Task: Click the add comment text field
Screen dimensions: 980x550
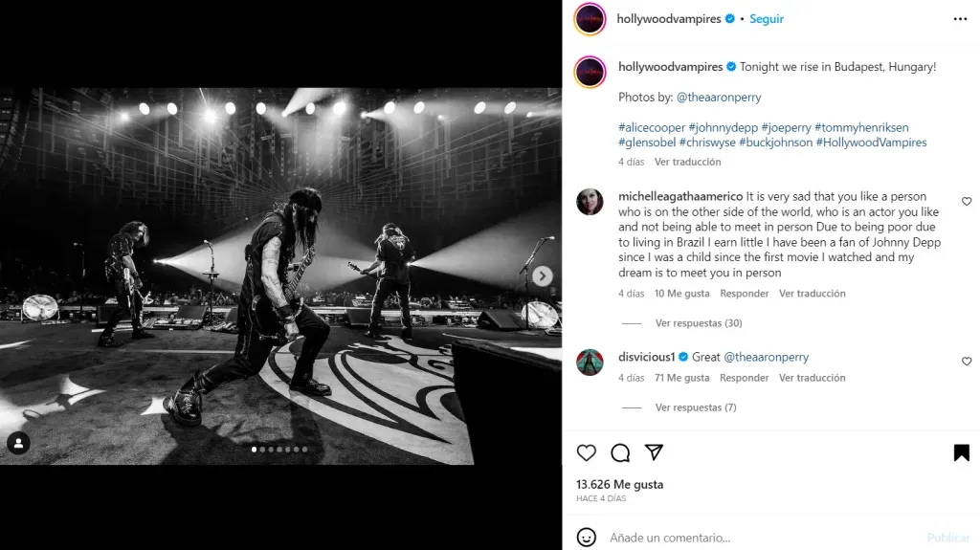Action: pos(756,538)
